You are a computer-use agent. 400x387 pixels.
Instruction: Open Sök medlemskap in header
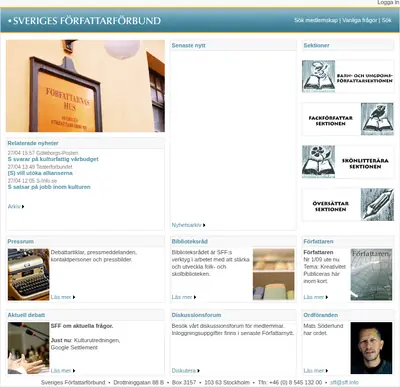[x=316, y=20]
